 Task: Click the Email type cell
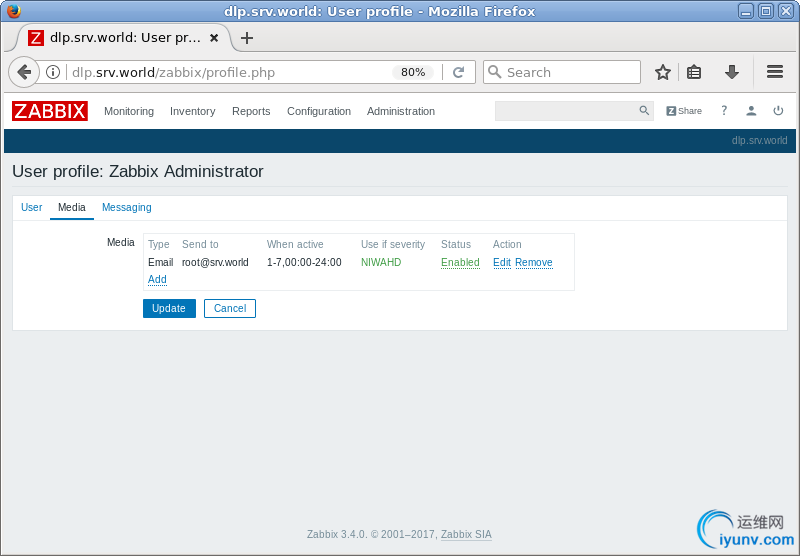[161, 262]
